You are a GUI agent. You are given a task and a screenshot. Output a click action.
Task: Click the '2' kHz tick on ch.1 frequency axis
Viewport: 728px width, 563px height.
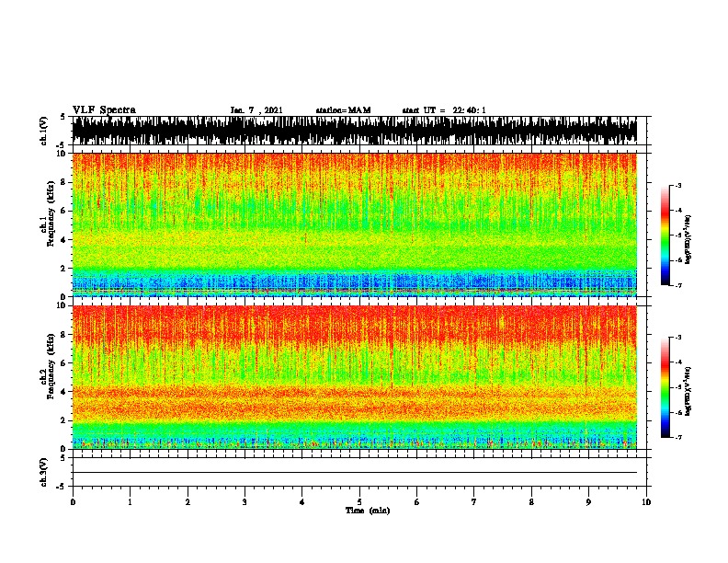[63, 269]
